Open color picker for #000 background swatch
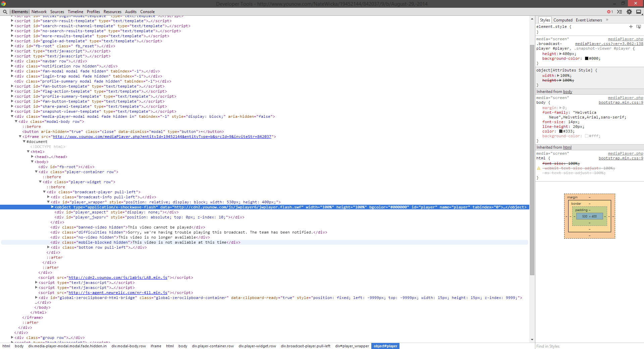Viewport: 644px width, 349px height. coord(587,58)
